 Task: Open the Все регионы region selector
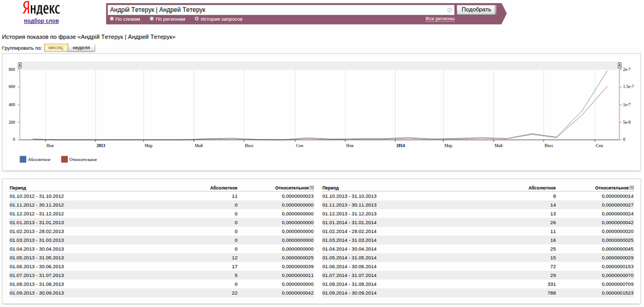pos(440,19)
